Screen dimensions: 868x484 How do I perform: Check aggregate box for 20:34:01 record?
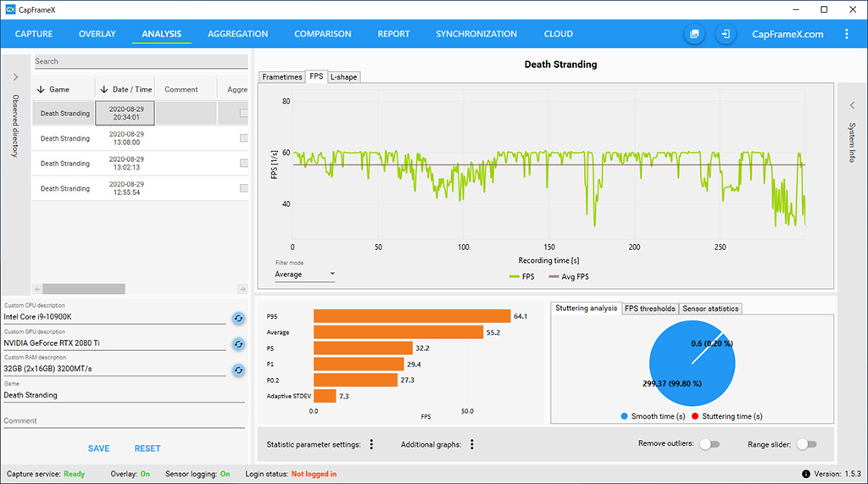point(243,114)
